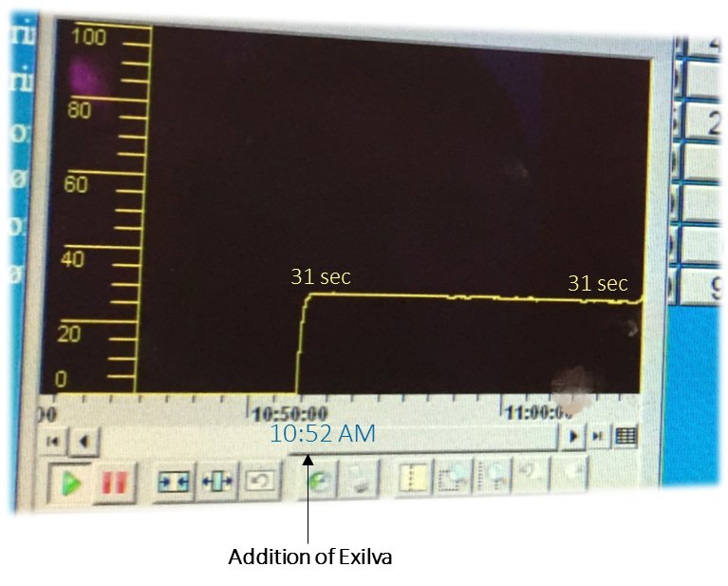Open the data table grid icon
Image resolution: width=728 pixels, height=586 pixels.
click(x=625, y=436)
